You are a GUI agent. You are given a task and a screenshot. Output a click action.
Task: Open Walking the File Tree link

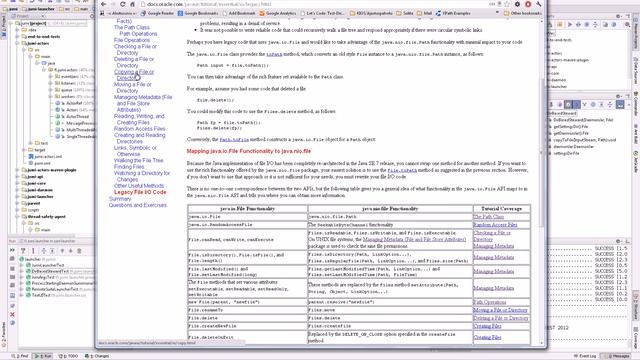(138, 160)
